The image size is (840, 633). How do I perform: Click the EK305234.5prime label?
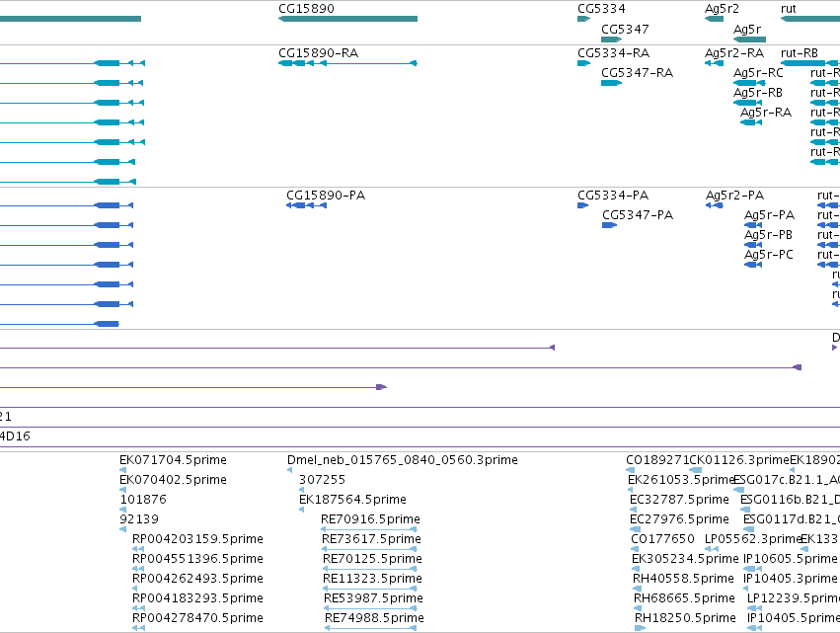[685, 559]
